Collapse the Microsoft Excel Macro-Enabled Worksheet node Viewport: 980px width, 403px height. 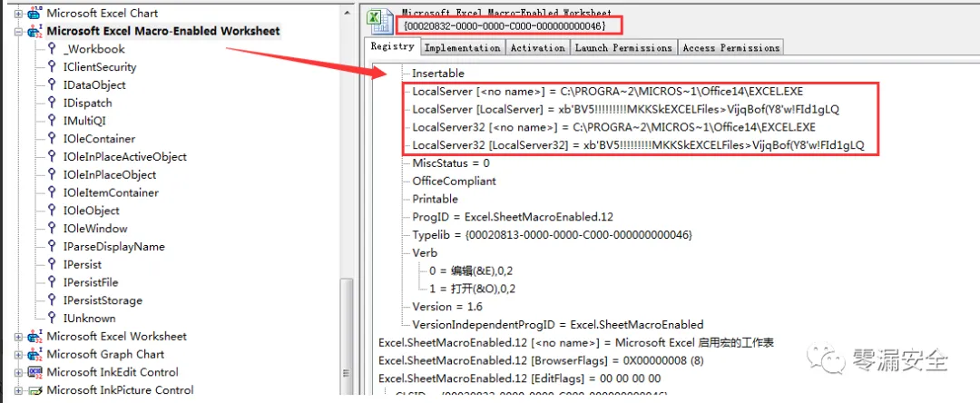coord(17,31)
